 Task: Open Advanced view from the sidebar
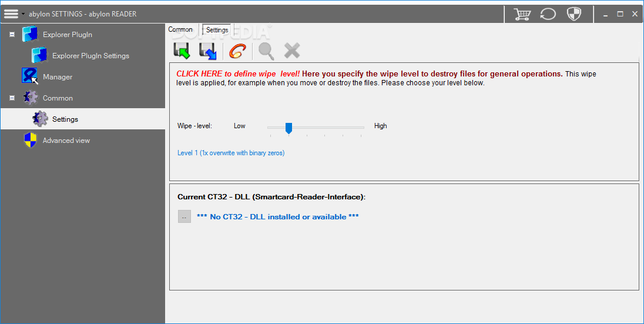(66, 140)
